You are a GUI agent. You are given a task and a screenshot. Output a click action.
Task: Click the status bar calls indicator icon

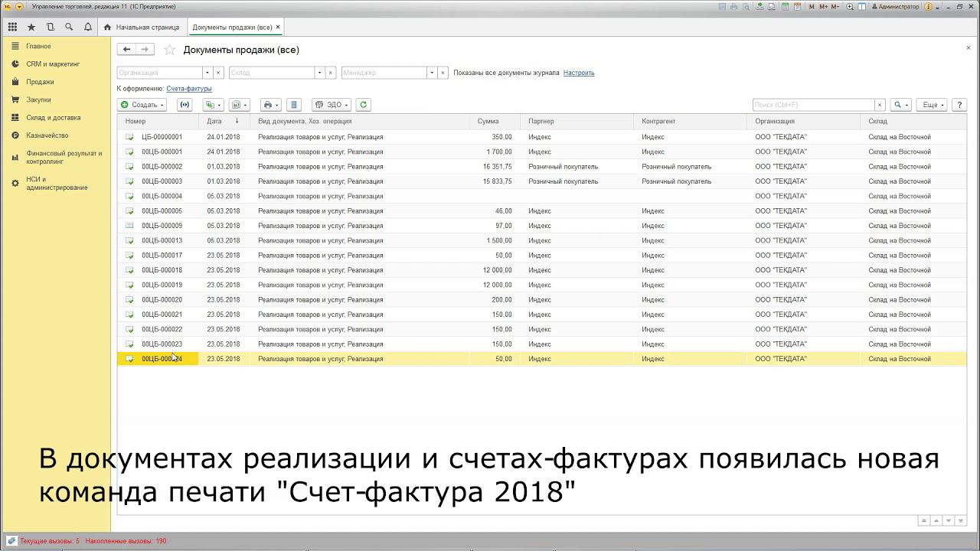coord(11,541)
